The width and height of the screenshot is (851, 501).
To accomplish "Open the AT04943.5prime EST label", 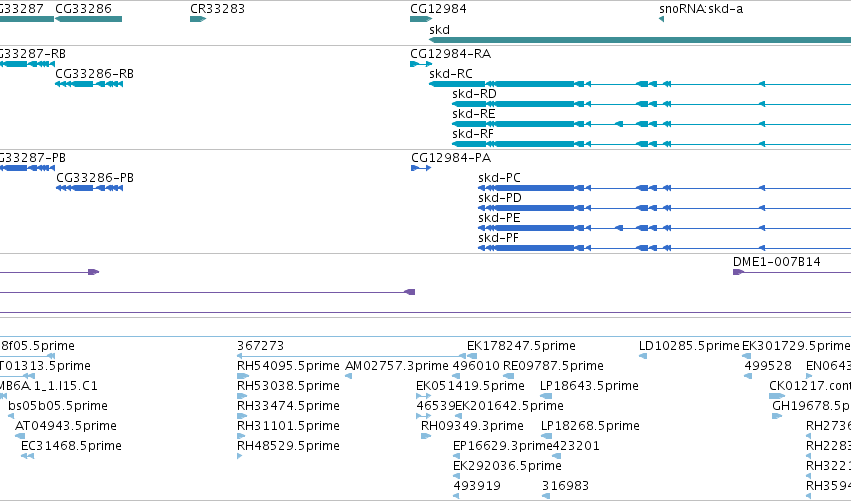I will pyautogui.click(x=65, y=426).
